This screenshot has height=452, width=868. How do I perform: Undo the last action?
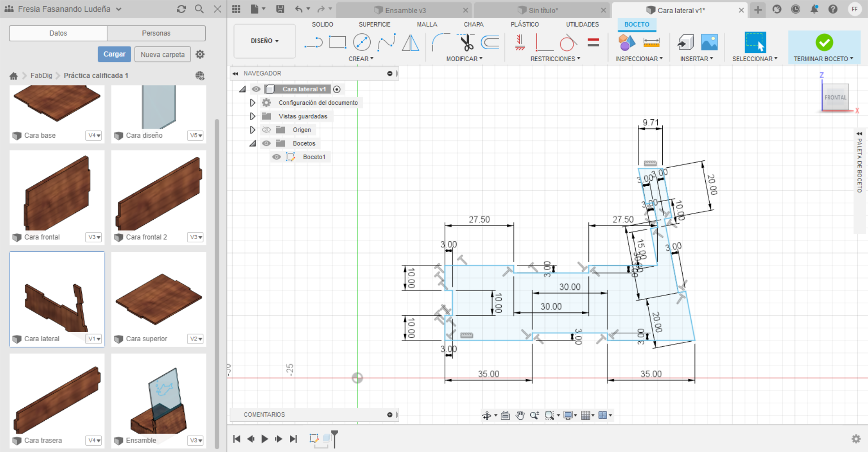click(x=299, y=9)
